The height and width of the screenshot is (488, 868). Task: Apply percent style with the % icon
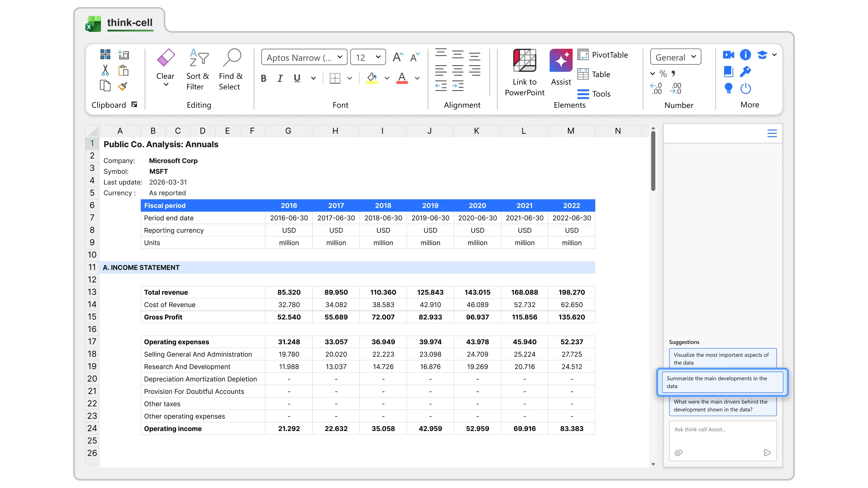663,74
